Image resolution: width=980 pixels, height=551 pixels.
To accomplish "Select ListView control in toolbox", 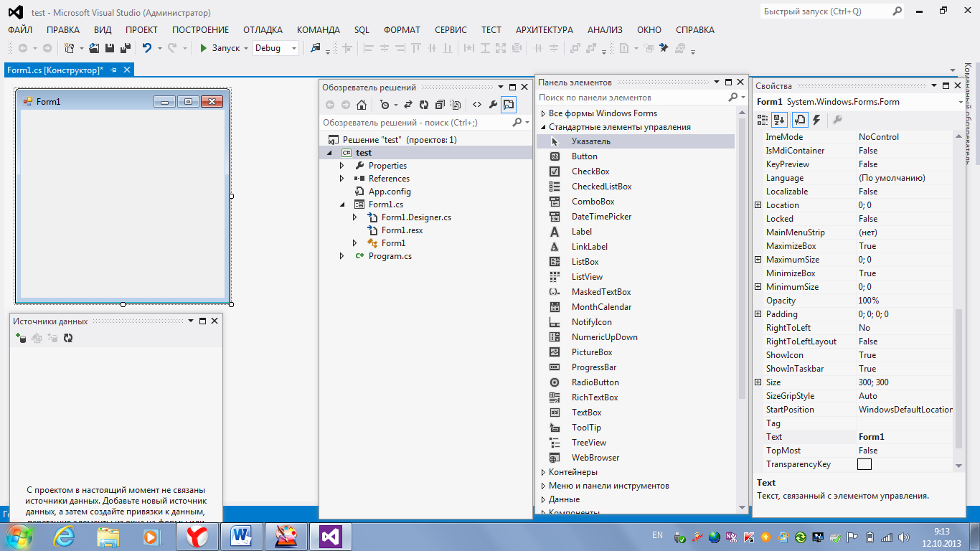I will [587, 277].
